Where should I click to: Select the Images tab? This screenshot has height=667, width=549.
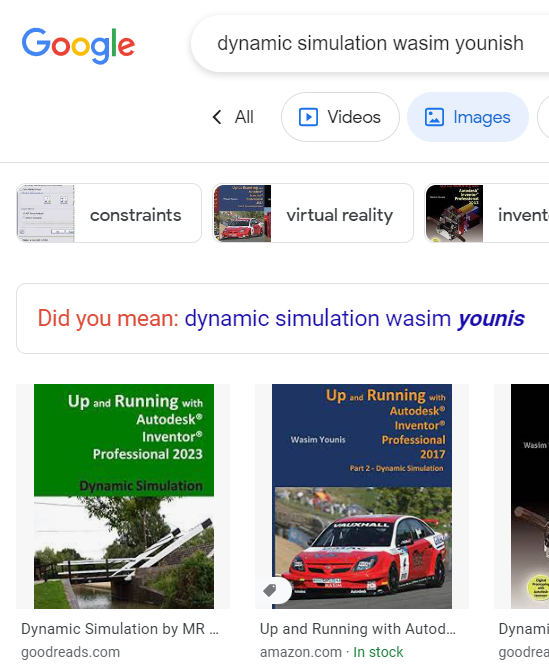pos(468,117)
